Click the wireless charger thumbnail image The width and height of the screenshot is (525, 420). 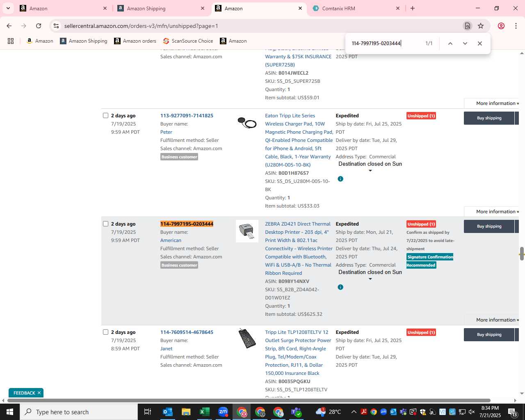click(x=247, y=122)
